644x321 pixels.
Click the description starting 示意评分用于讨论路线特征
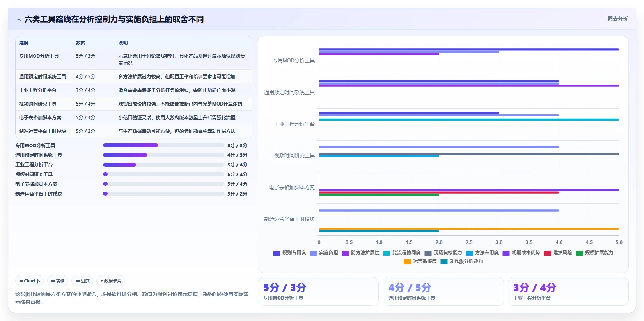coord(182,59)
